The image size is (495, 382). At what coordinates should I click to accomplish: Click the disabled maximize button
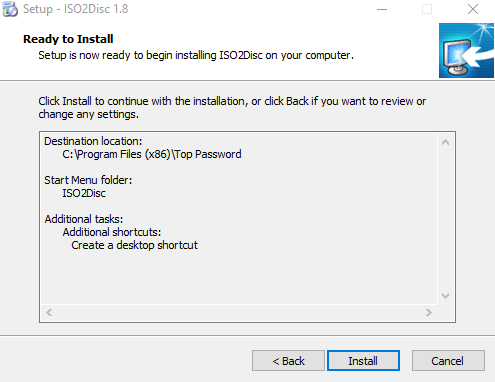[x=427, y=9]
